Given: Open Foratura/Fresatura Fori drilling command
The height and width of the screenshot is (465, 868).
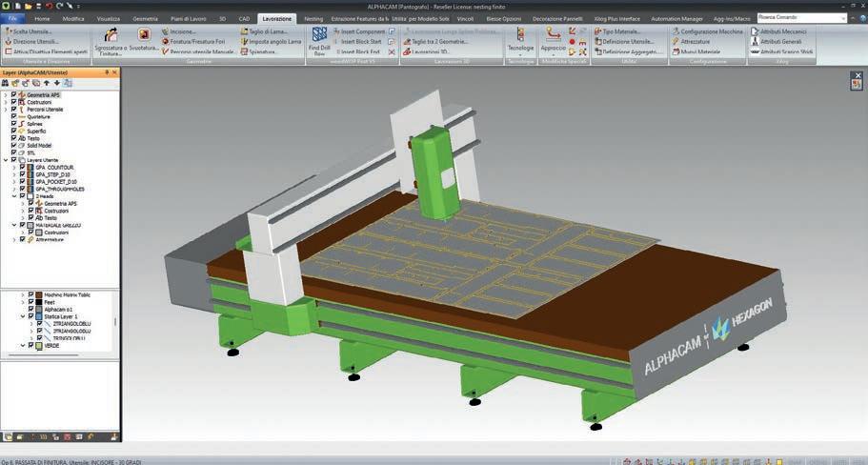Looking at the screenshot, I should click(193, 42).
